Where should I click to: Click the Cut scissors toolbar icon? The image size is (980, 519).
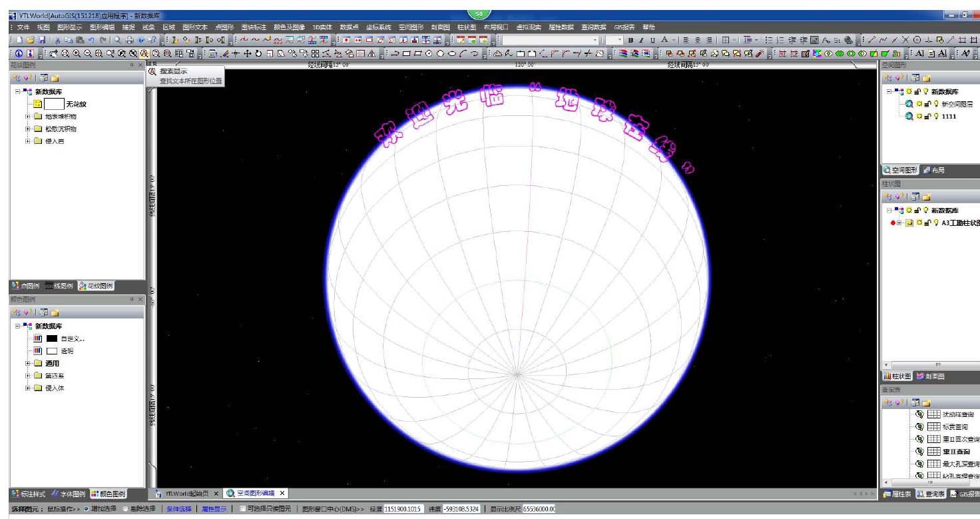(57, 40)
